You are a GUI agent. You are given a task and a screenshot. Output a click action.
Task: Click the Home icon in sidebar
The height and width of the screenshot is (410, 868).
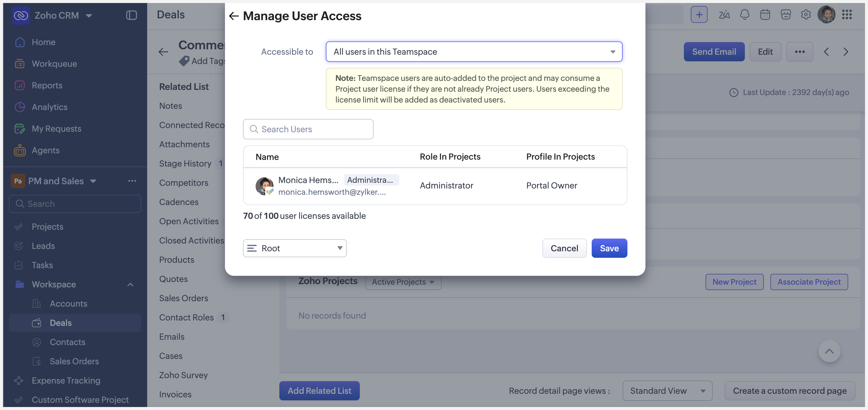(x=20, y=42)
